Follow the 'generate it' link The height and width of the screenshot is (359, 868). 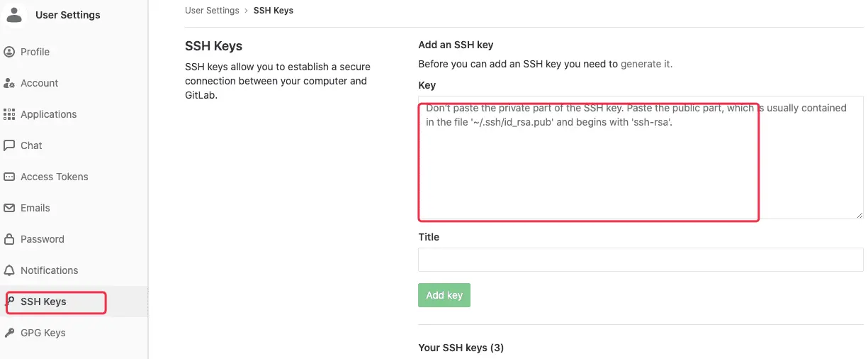coord(646,64)
